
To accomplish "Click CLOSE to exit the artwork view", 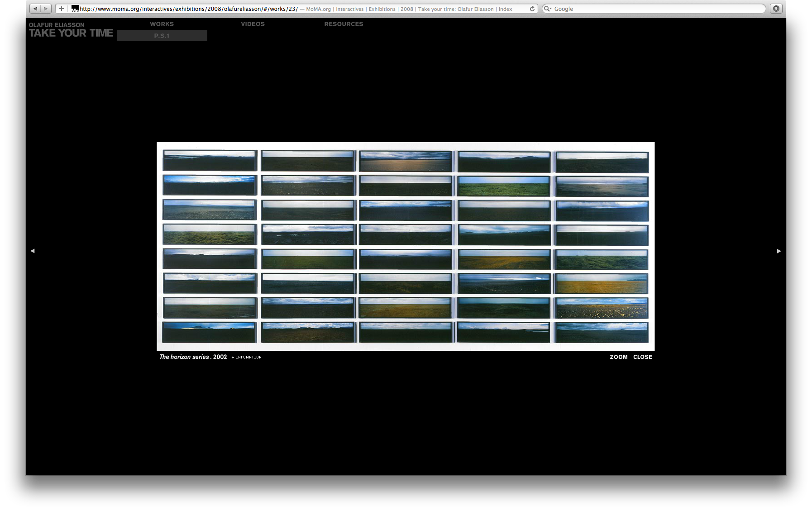I will pyautogui.click(x=643, y=357).
